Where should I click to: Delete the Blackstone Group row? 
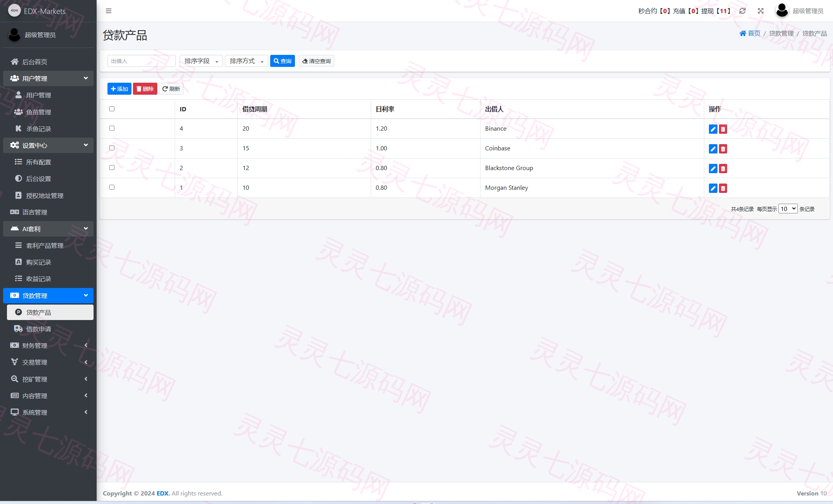pyautogui.click(x=723, y=169)
